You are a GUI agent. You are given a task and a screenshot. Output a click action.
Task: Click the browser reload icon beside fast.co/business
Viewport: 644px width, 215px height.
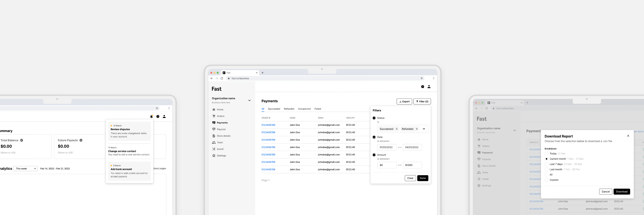click(222, 78)
